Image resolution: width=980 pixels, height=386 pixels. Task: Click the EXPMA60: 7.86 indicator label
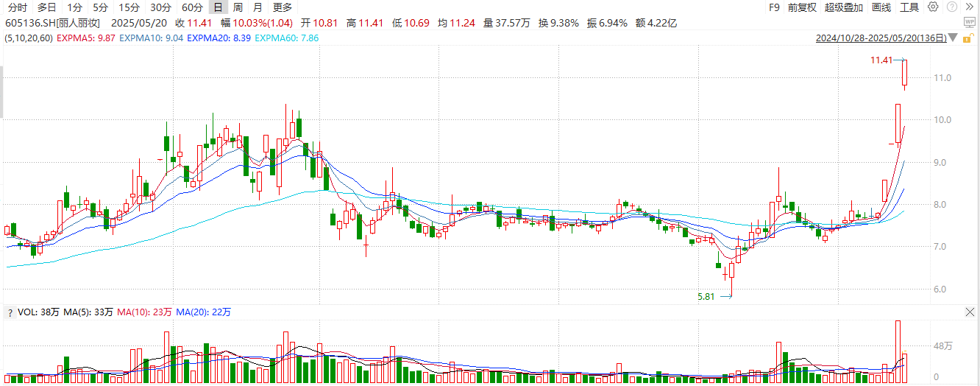[x=286, y=38]
